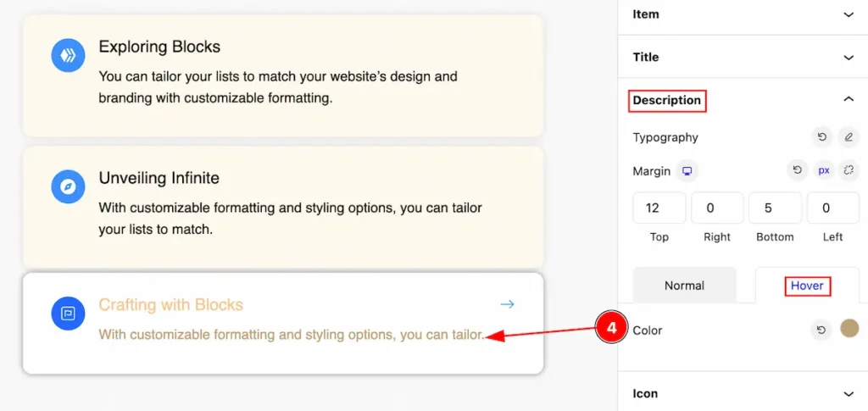Switch to the Normal state tab

(684, 286)
